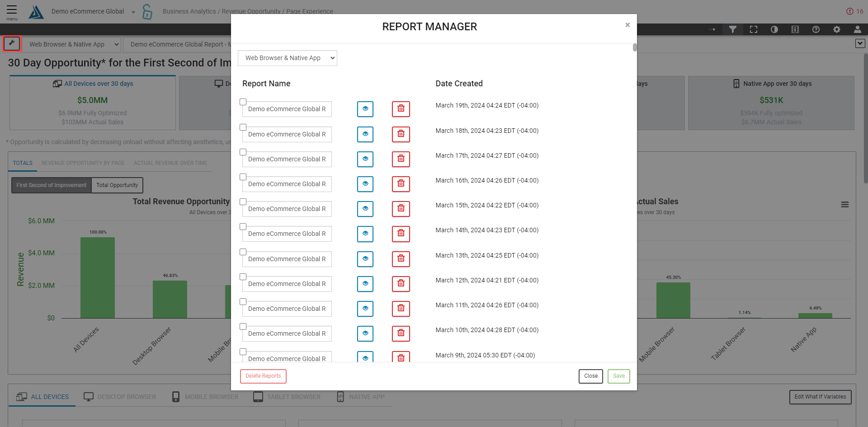The image size is (868, 427).
Task: Delete the March 19th report trash icon
Action: pos(401,109)
